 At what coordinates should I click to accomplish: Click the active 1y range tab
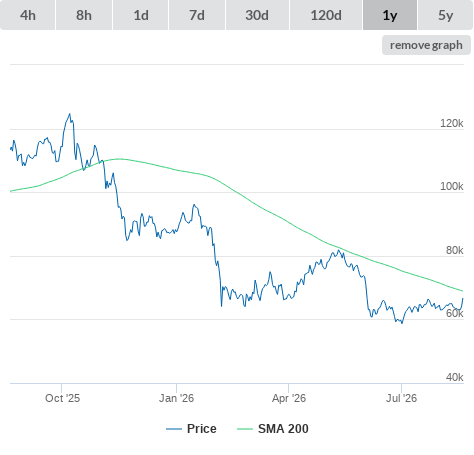click(390, 15)
